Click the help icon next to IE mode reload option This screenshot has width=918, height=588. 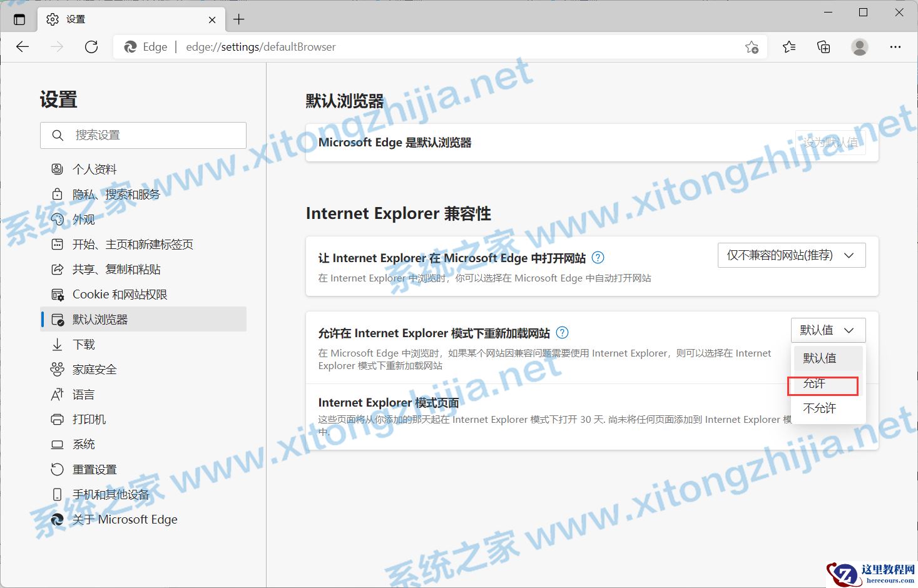click(561, 333)
